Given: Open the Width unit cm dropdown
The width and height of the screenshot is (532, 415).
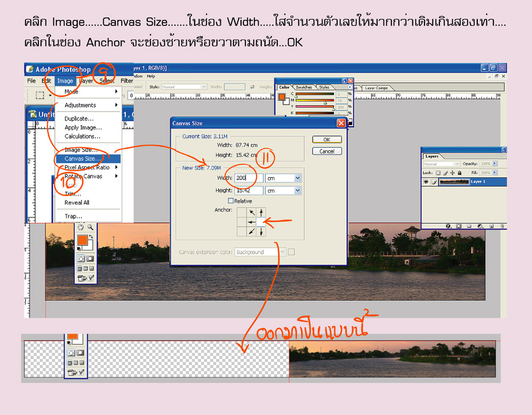Looking at the screenshot, I should point(297,178).
